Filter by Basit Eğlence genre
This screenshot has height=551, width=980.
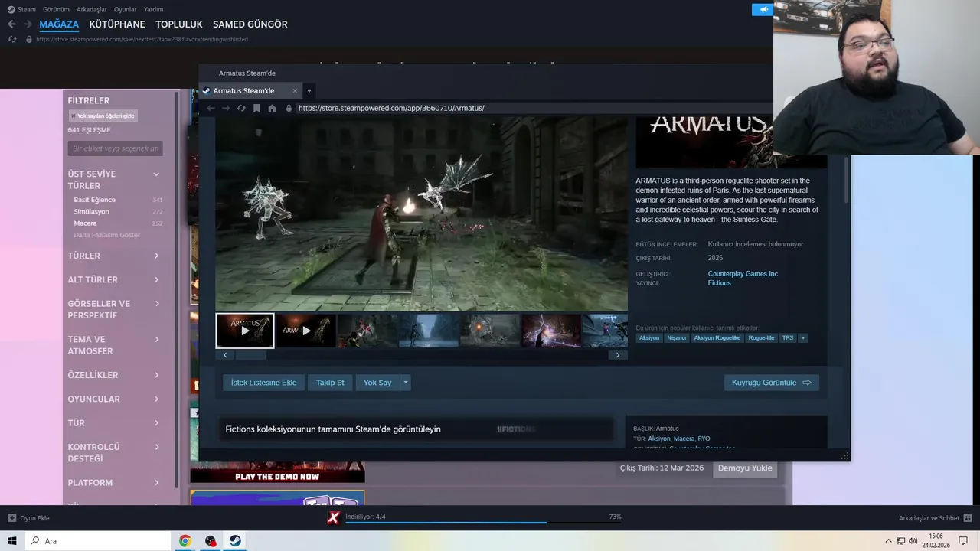point(94,200)
